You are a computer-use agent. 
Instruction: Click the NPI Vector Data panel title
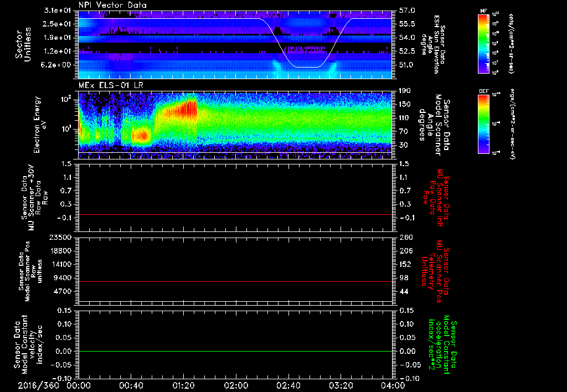[112, 5]
